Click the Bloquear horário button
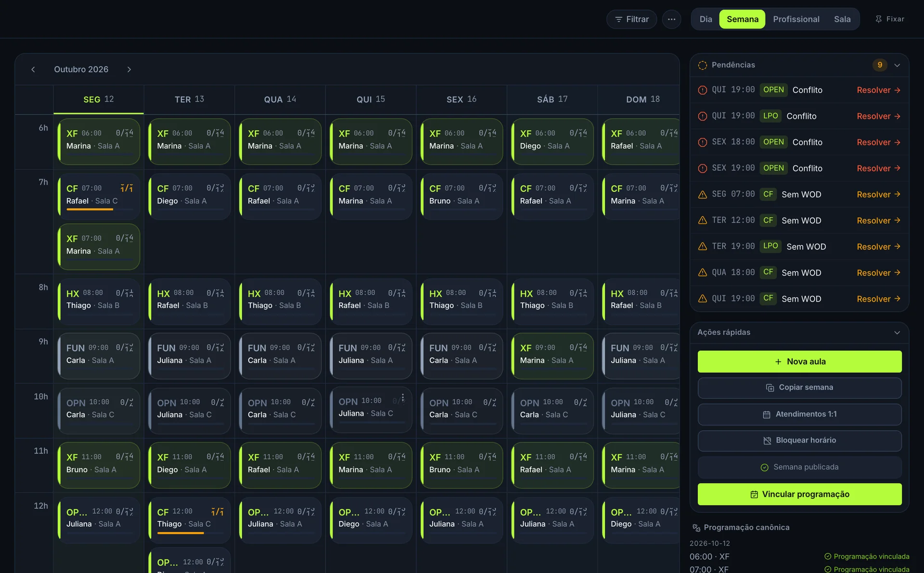 pyautogui.click(x=799, y=441)
